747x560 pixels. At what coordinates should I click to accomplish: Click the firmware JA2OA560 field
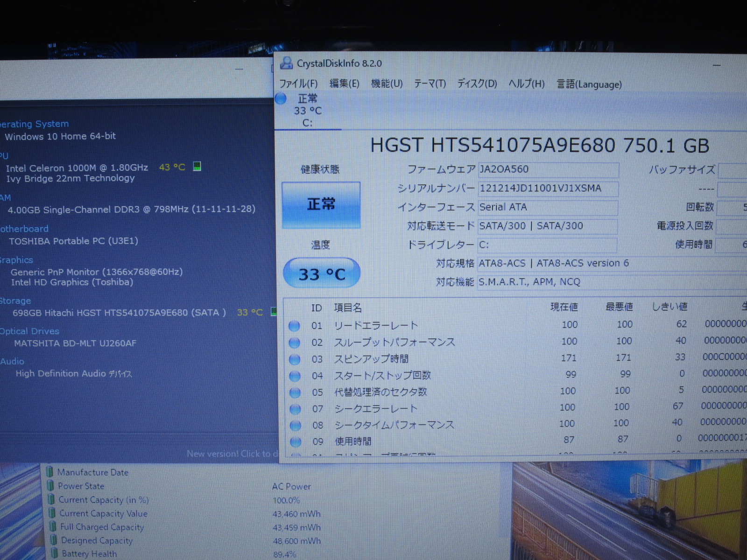coord(548,169)
